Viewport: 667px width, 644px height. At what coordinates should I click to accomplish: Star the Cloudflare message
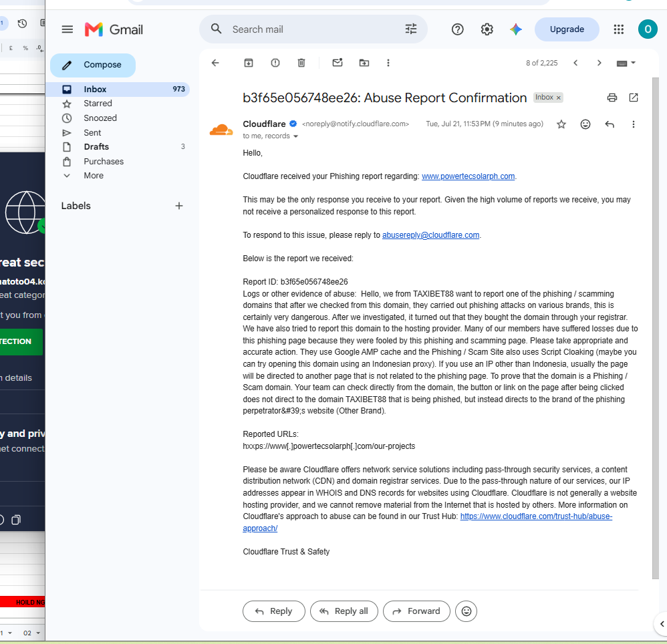[x=561, y=124]
